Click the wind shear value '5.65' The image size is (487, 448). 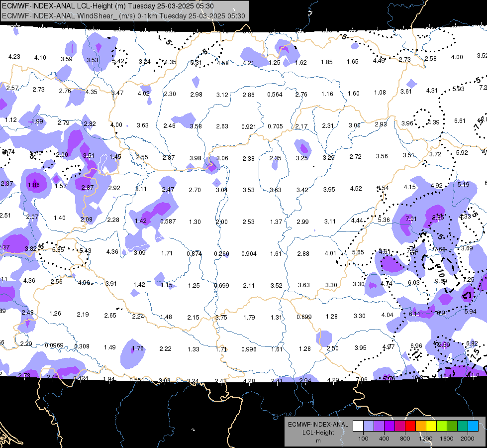tap(358, 252)
